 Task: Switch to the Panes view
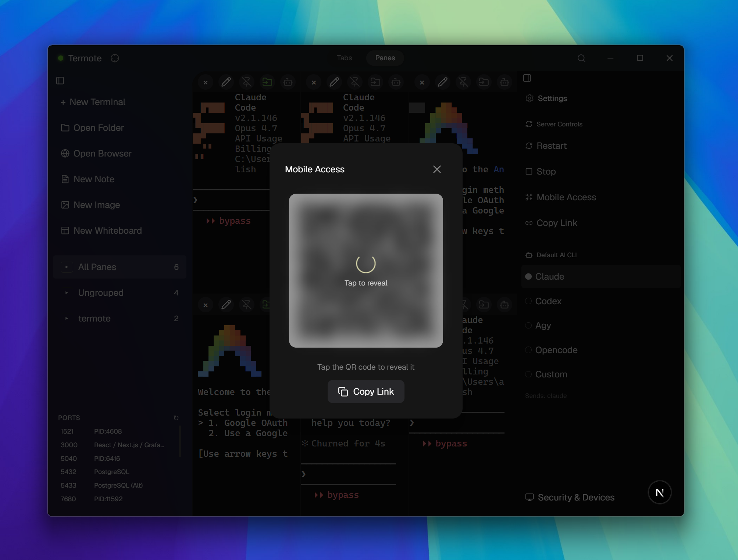point(385,58)
